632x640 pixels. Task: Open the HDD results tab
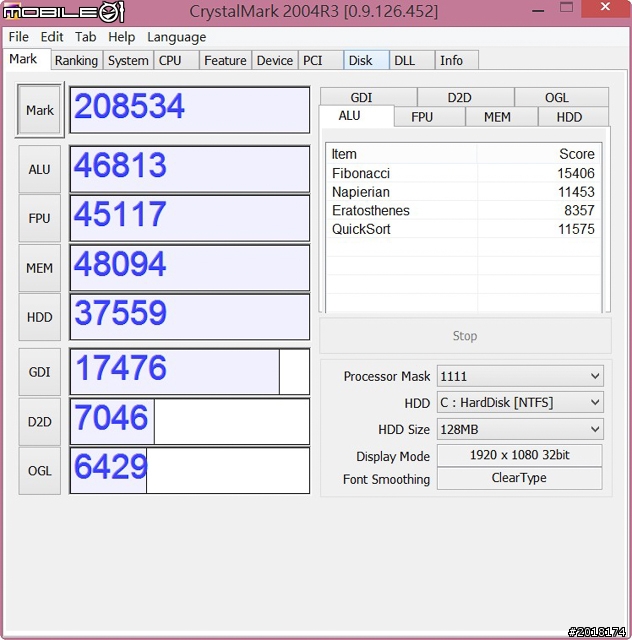[x=573, y=117]
